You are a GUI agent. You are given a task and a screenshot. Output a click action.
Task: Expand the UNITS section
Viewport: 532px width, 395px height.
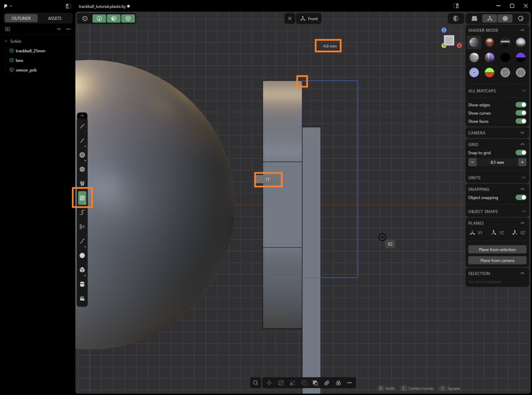497,178
